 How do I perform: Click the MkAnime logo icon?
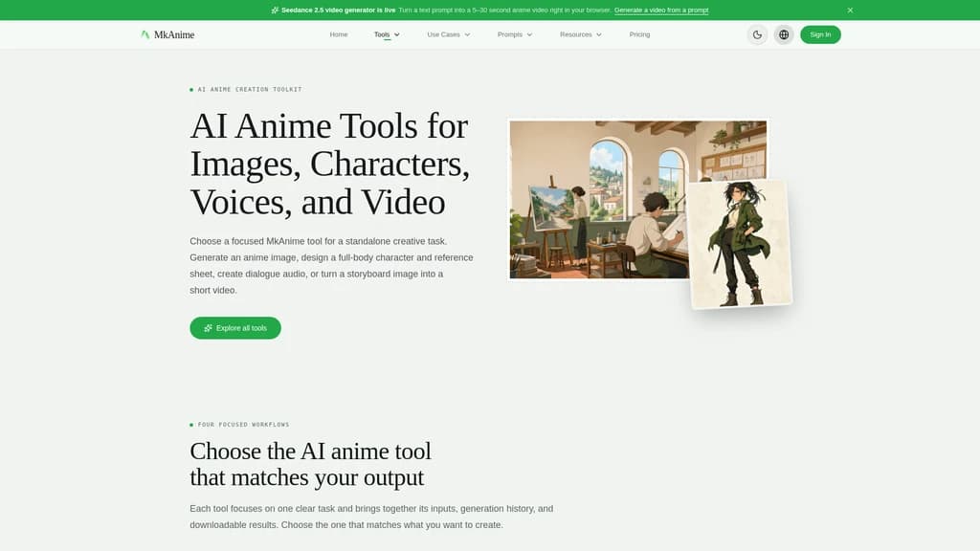tap(145, 35)
